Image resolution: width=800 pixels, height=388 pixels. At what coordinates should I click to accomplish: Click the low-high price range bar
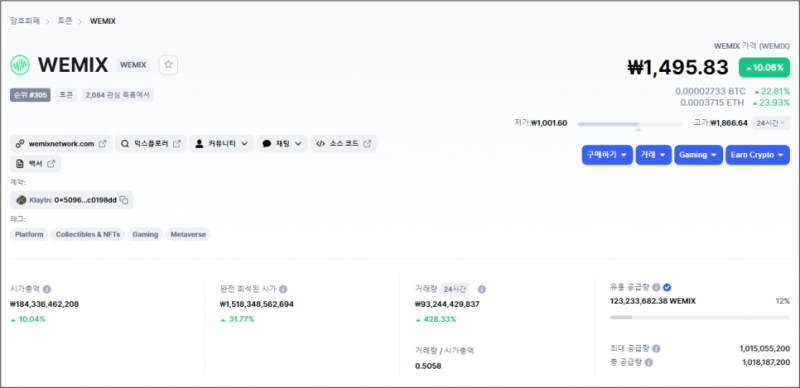point(630,124)
